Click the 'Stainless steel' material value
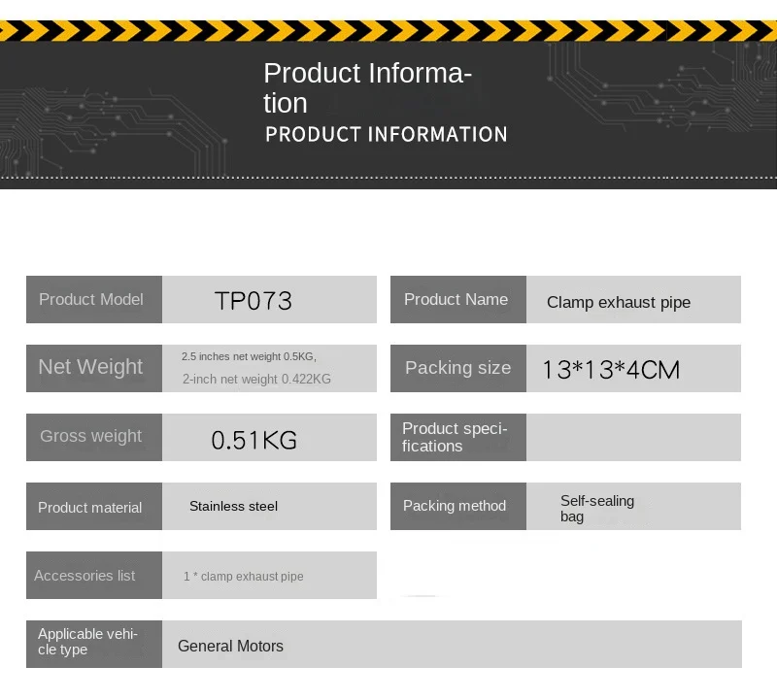777x700 pixels. coord(233,506)
